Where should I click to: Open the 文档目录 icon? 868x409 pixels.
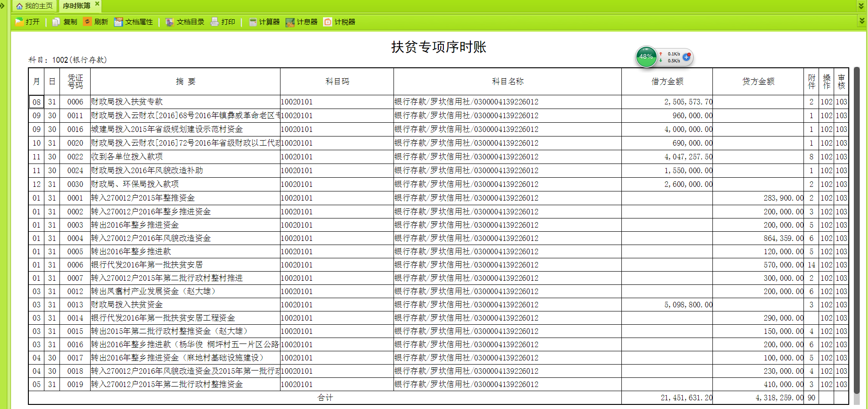coord(170,22)
